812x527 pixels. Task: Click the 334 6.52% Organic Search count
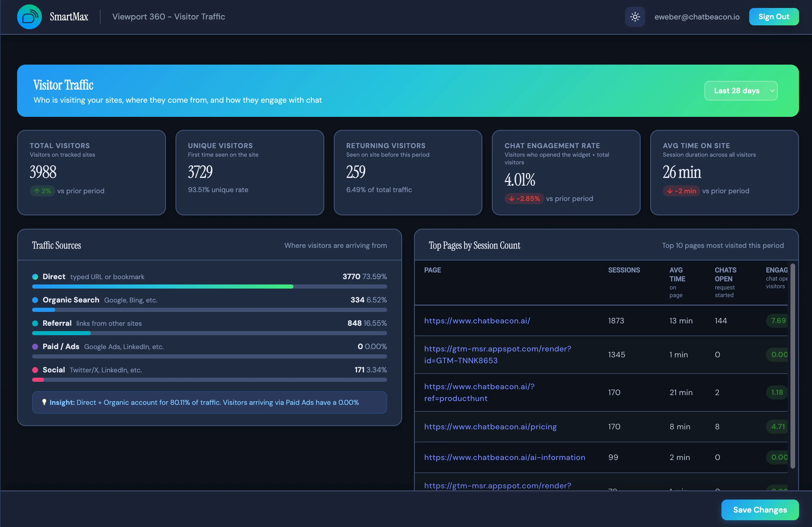tap(369, 299)
